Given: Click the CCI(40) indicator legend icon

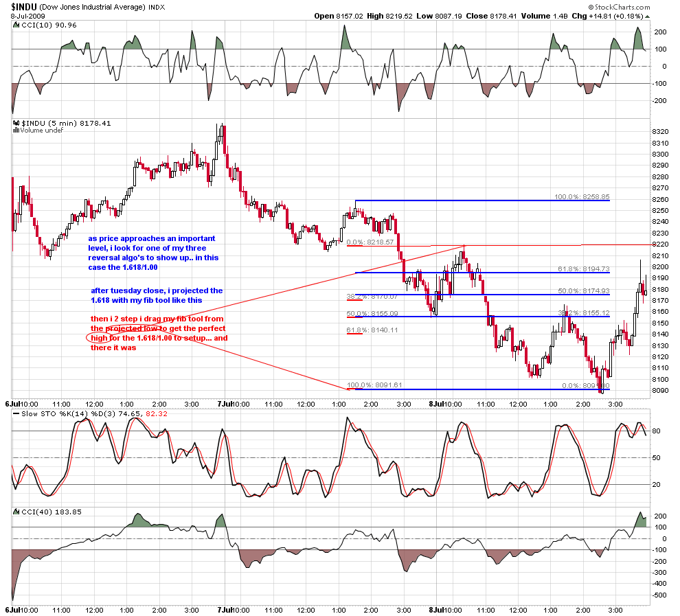Looking at the screenshot, I should point(16,512).
